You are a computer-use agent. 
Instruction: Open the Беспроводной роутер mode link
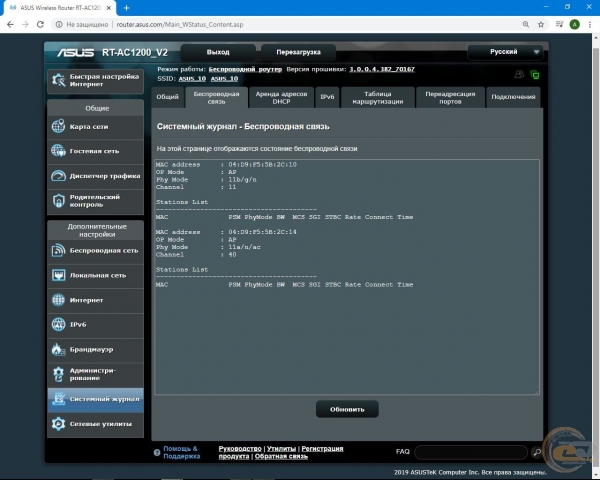click(x=245, y=69)
